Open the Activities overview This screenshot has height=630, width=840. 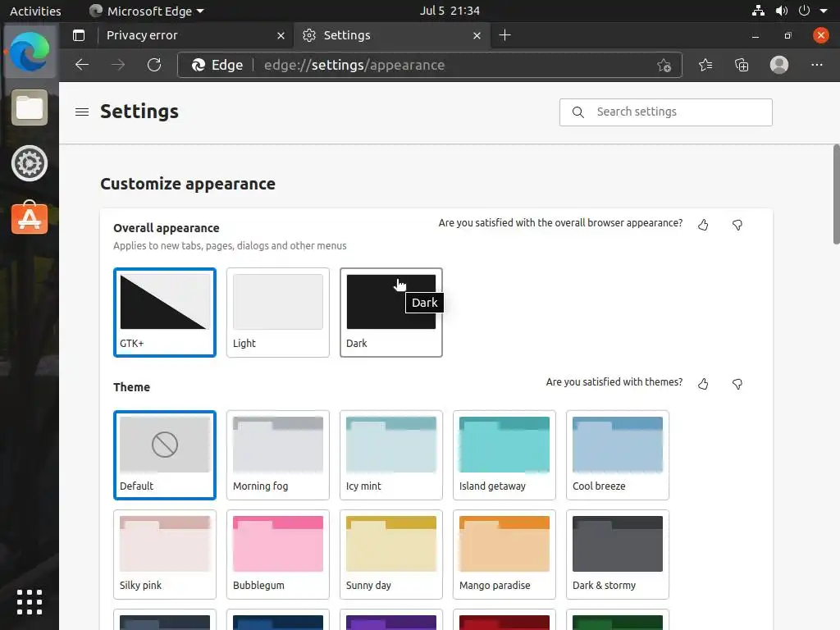pos(35,11)
